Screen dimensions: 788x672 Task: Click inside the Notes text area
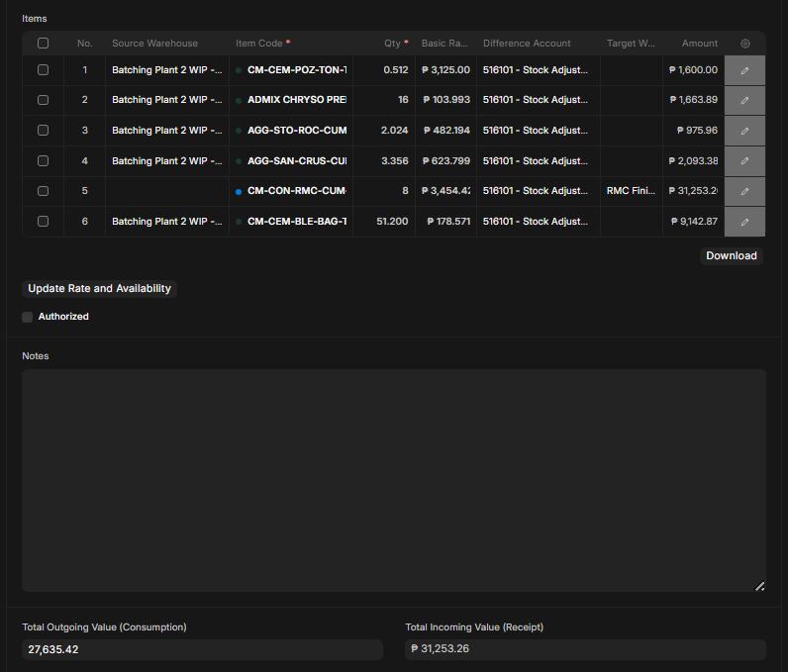coord(393,480)
